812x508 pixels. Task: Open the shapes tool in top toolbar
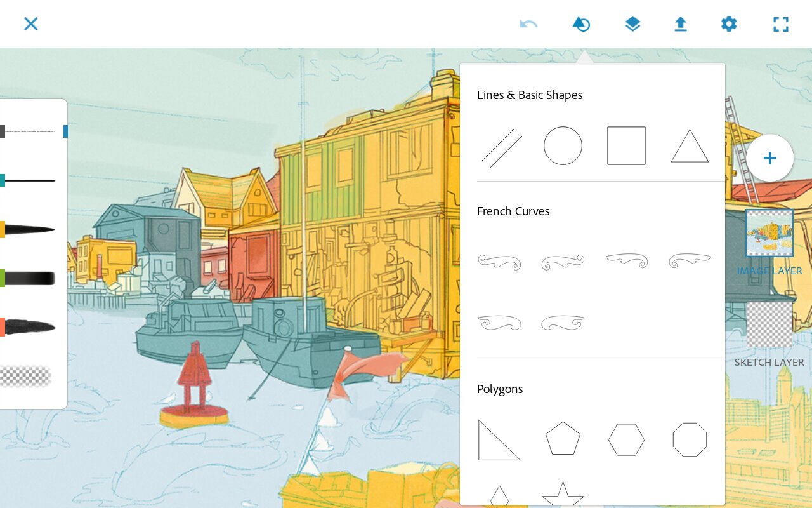[581, 24]
